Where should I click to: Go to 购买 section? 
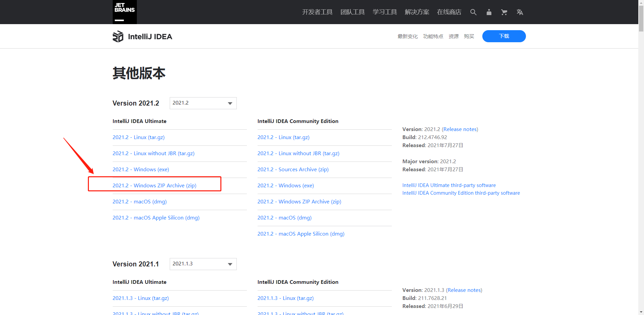(x=469, y=36)
